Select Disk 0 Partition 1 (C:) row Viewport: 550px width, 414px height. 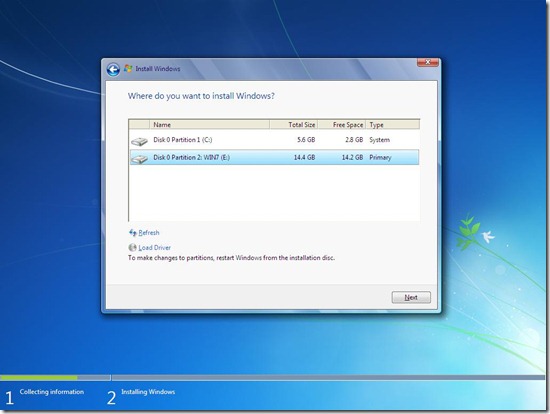(274, 140)
